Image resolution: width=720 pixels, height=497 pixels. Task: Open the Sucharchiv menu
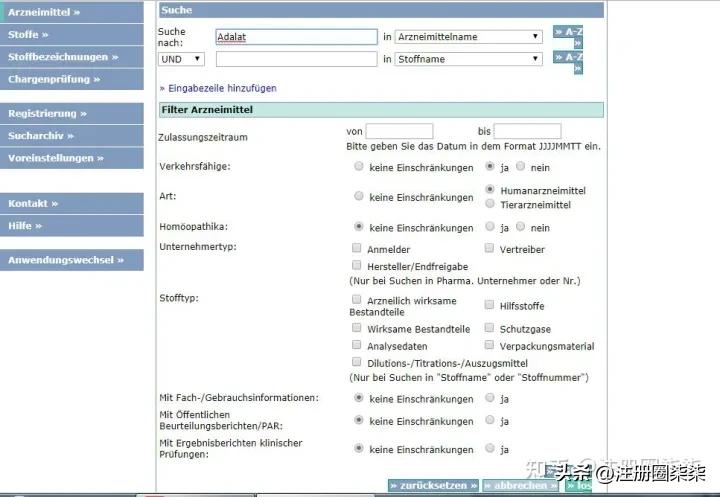click(72, 136)
